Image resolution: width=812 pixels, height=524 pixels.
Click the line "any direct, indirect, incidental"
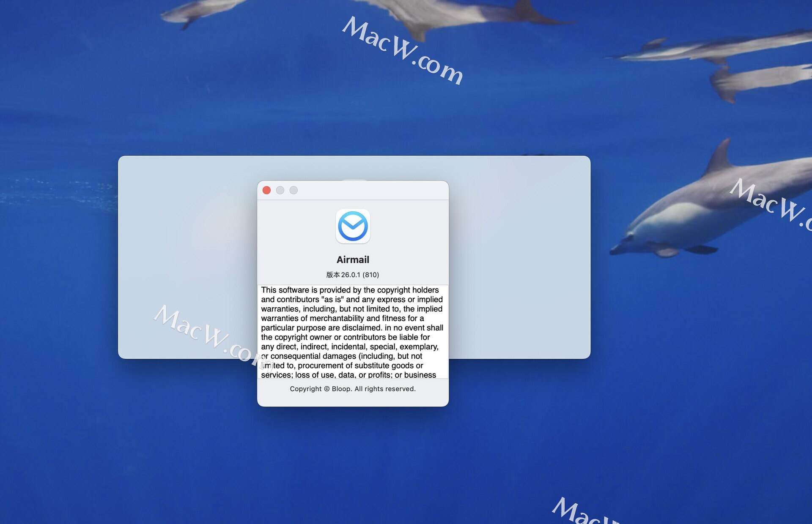315,347
